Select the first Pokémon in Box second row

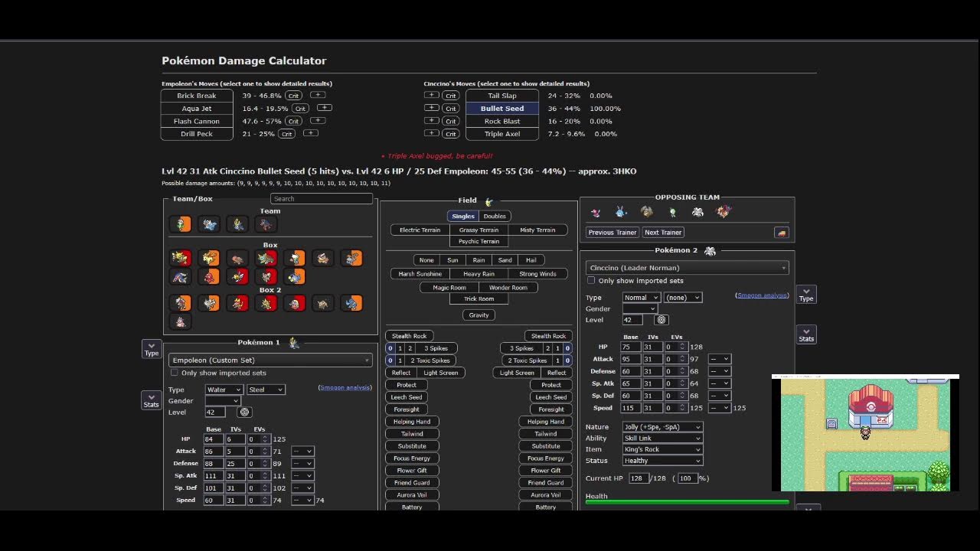[x=181, y=276]
